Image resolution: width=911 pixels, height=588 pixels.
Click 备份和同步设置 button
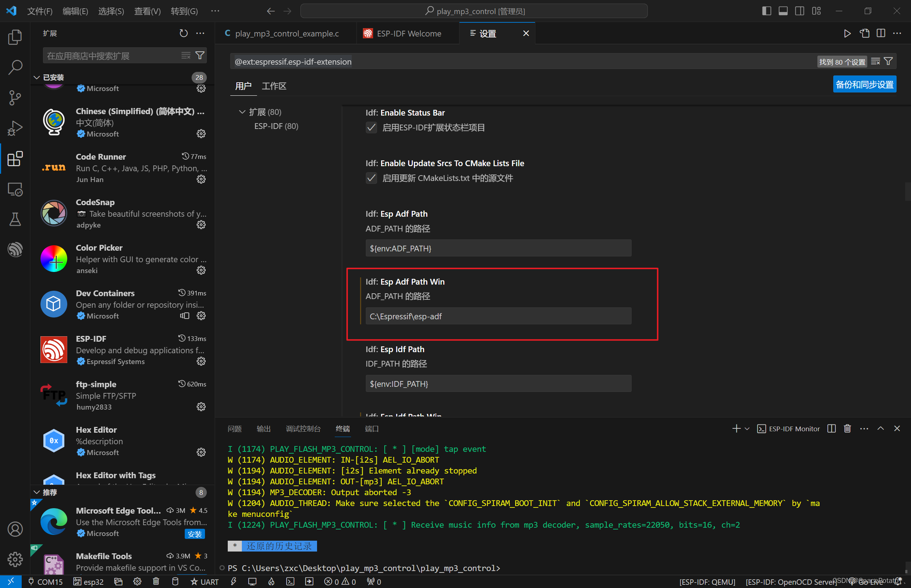point(864,84)
